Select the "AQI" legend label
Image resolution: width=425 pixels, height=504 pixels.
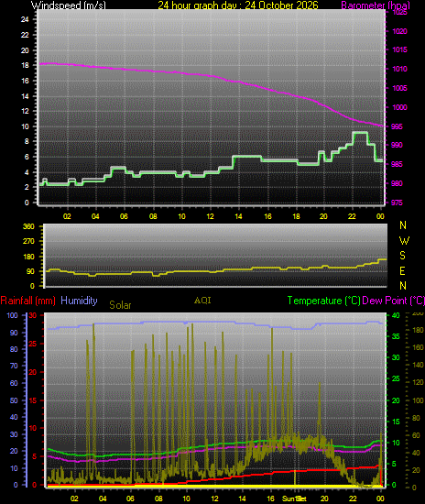pyautogui.click(x=202, y=301)
